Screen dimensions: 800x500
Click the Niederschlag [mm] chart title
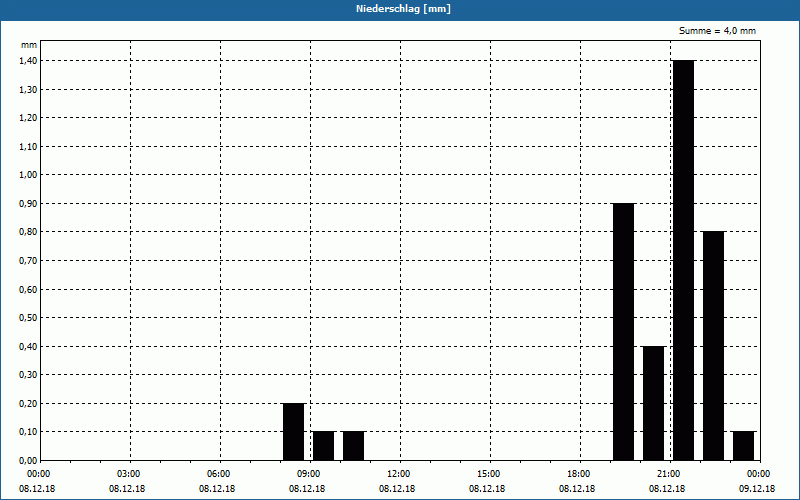point(400,9)
